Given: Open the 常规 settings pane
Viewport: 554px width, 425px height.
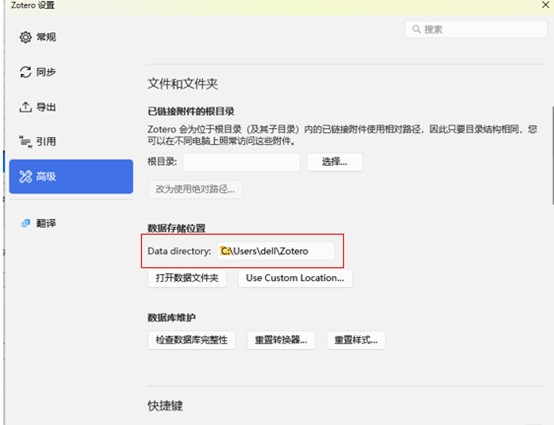Looking at the screenshot, I should tap(46, 37).
